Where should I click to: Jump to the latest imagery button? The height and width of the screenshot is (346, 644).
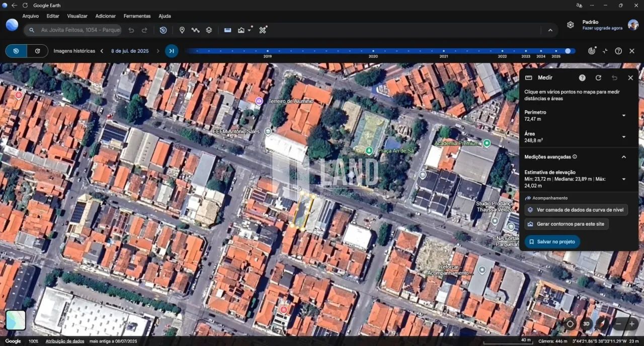tap(172, 51)
